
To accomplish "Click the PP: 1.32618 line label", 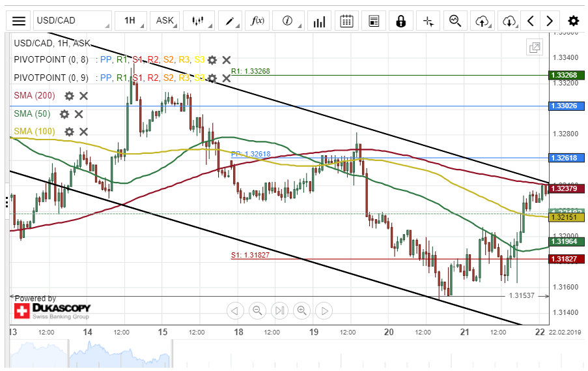I will [x=251, y=154].
